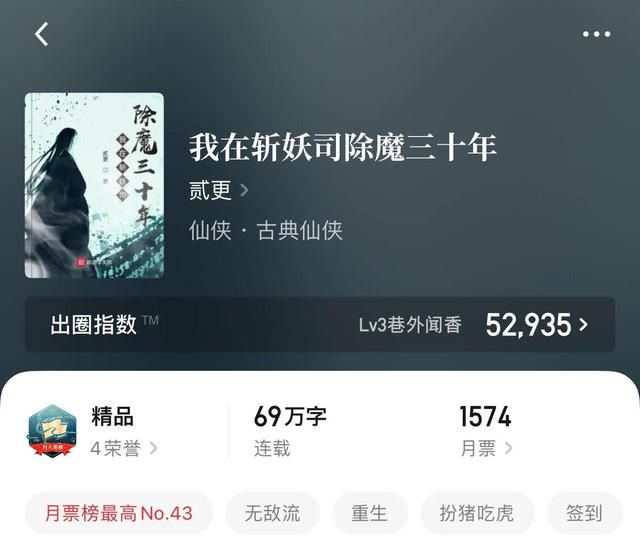Screen dimensions: 640x549
Task: Tap the 精品 honor badge icon
Action: 52,431
